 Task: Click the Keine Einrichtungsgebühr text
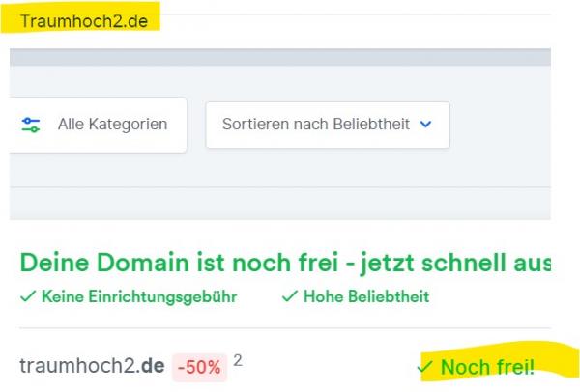[139, 296]
